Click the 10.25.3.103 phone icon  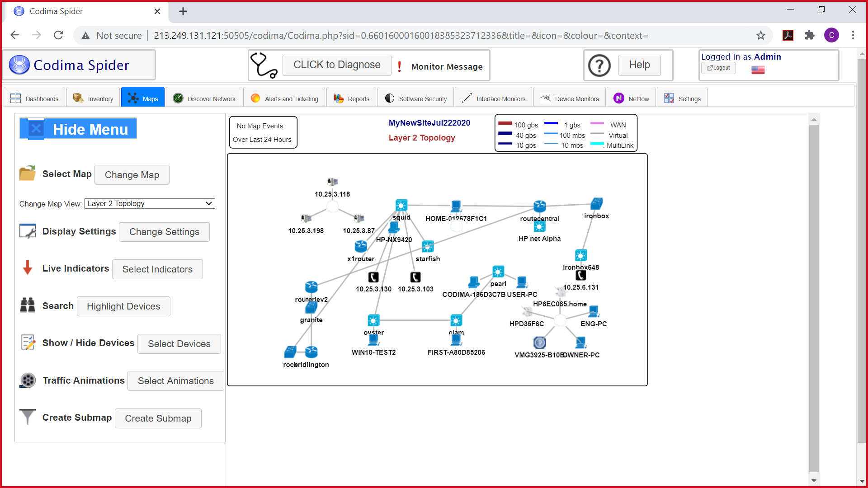click(x=415, y=277)
